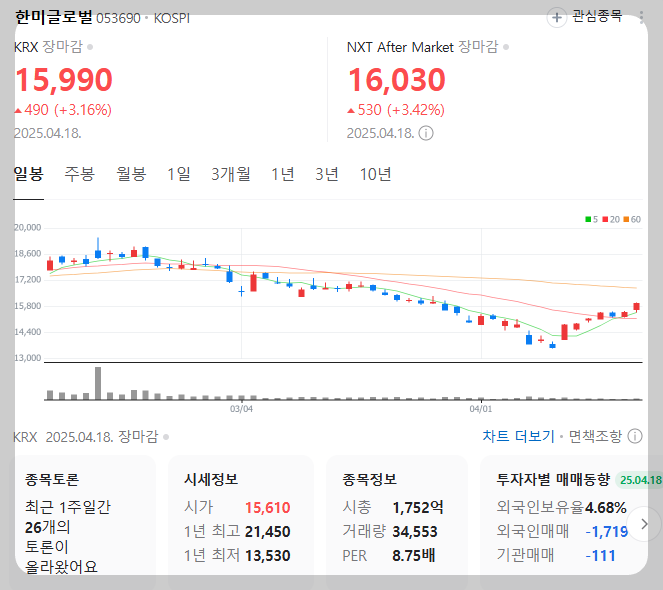The height and width of the screenshot is (590, 663).
Task: Click the KRX change ▲490 (+3.16%)
Action: point(63,110)
